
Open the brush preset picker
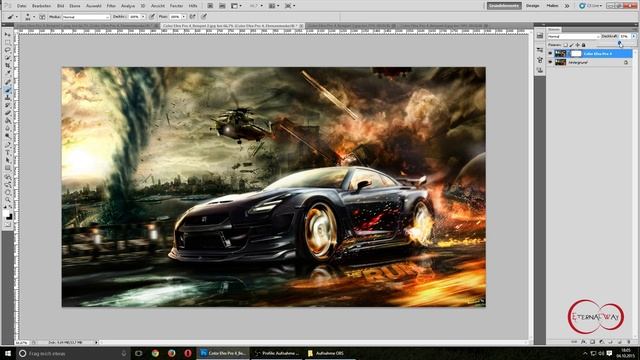click(29, 17)
